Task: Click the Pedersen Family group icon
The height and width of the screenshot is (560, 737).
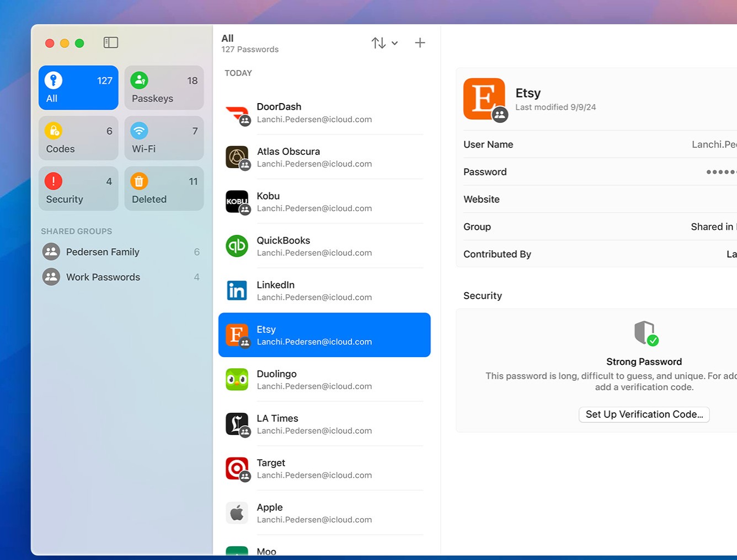Action: pyautogui.click(x=51, y=252)
